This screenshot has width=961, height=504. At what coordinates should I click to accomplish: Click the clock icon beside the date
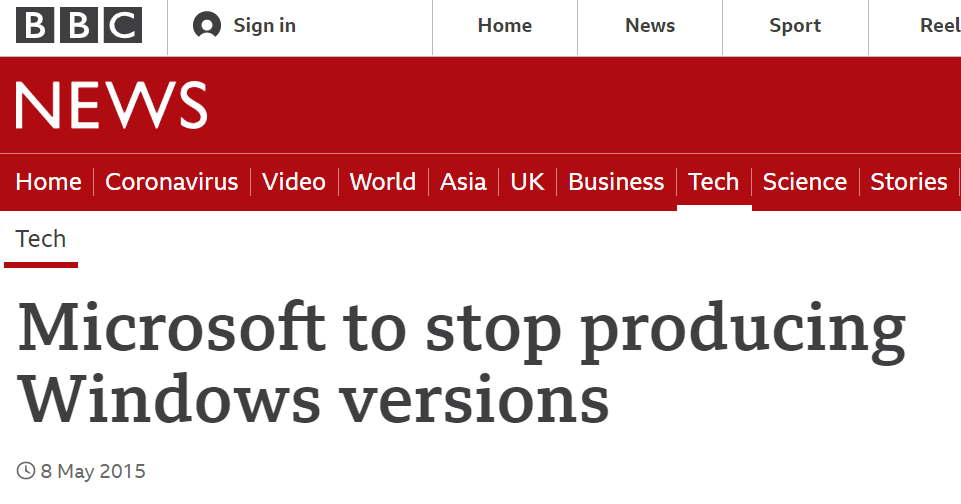26,470
